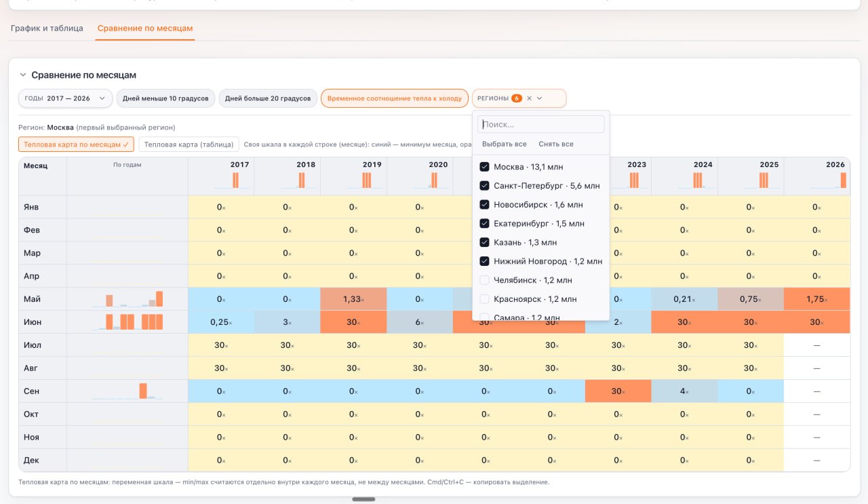Open the Годы 2017 — 2026 dropdown
This screenshot has height=504, width=868.
[65, 98]
